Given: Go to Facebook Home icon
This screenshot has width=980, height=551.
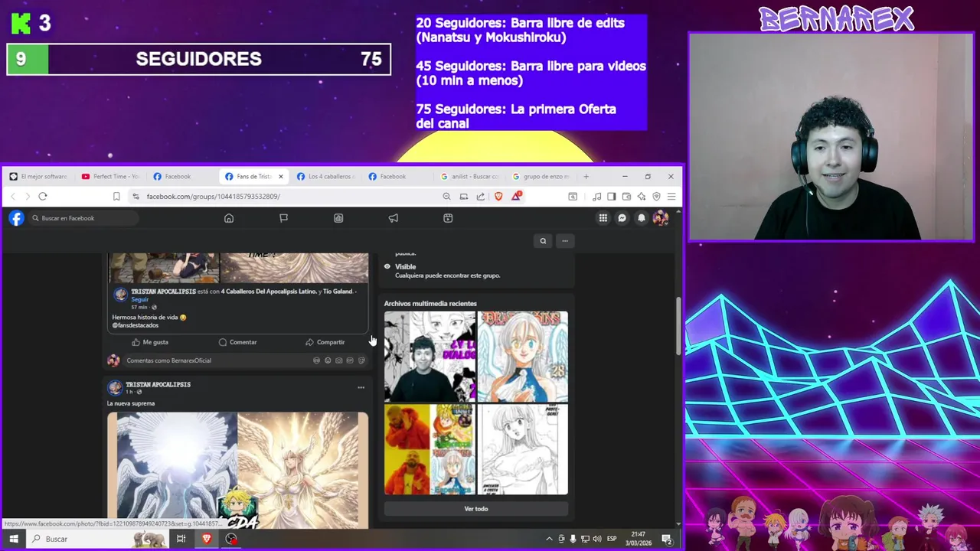Looking at the screenshot, I should pyautogui.click(x=228, y=218).
